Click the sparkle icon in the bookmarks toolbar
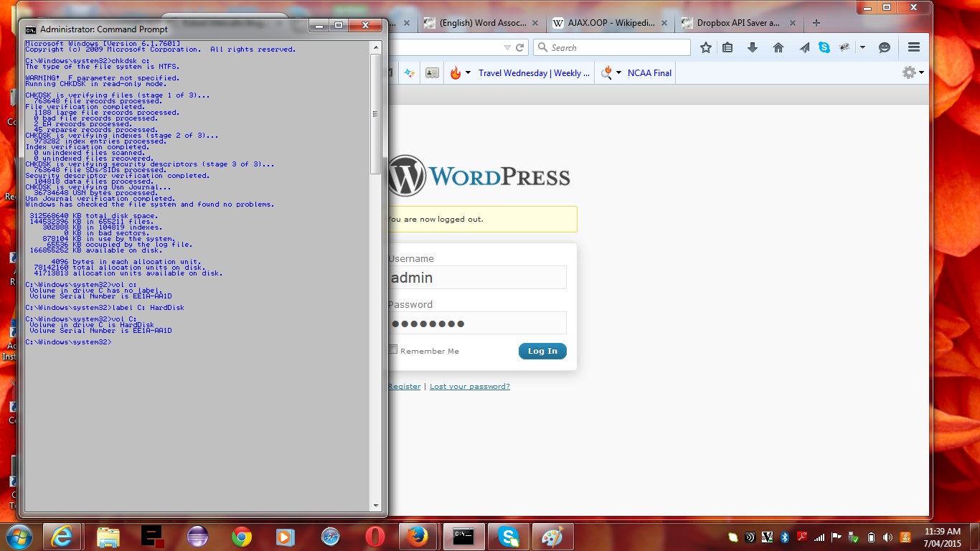The image size is (980, 551). click(x=409, y=72)
